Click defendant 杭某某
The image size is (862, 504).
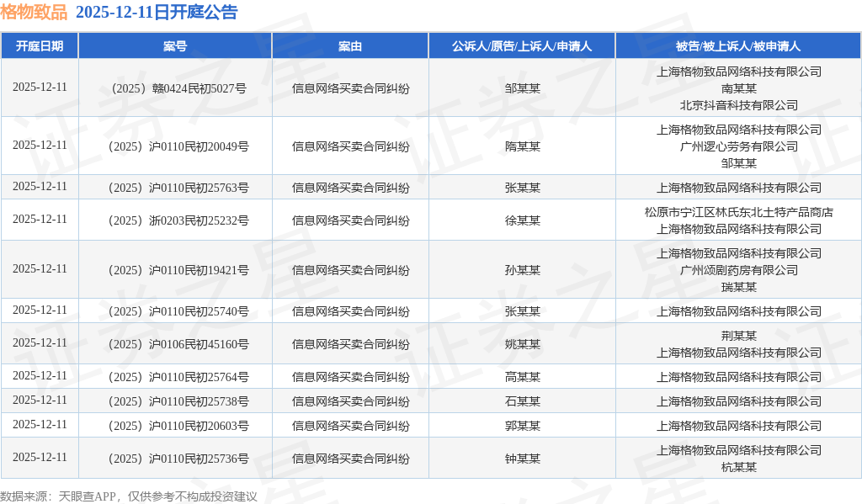click(739, 467)
